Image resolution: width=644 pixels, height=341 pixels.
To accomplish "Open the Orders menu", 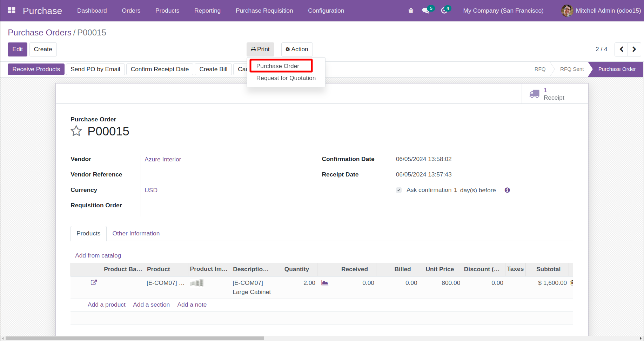I will tap(131, 11).
